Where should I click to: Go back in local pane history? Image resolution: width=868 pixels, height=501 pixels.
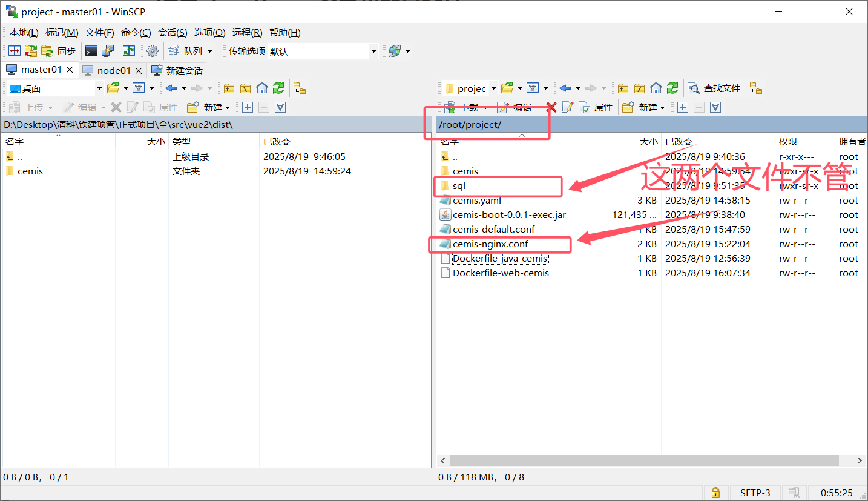point(172,88)
